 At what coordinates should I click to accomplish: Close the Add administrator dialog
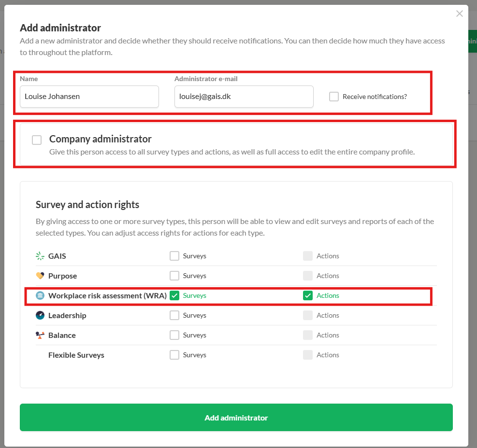(x=459, y=14)
